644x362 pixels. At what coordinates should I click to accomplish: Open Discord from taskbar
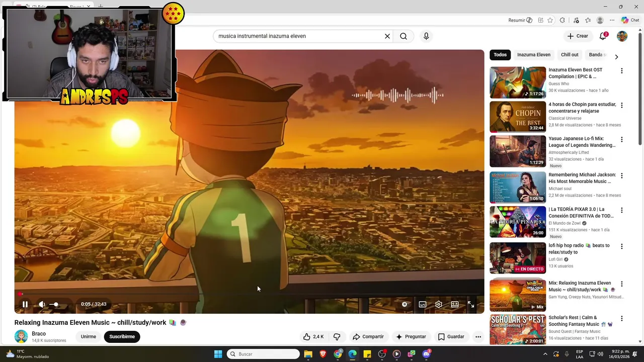pyautogui.click(x=427, y=354)
